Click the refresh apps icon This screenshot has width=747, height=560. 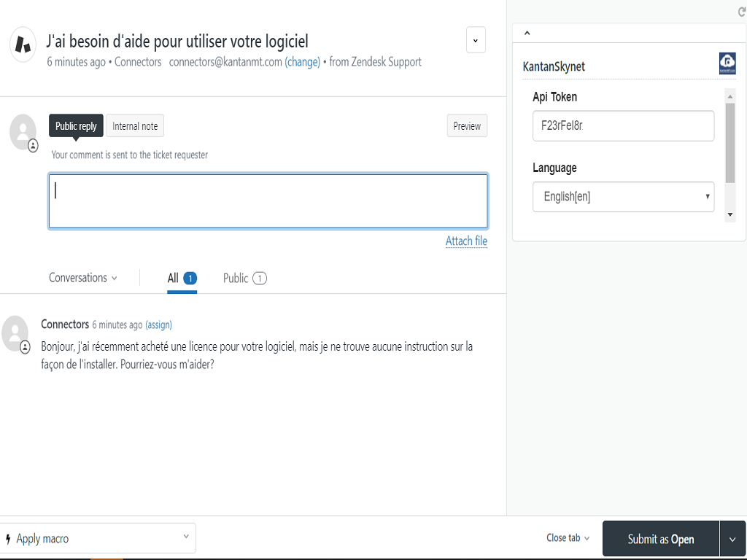point(741,12)
